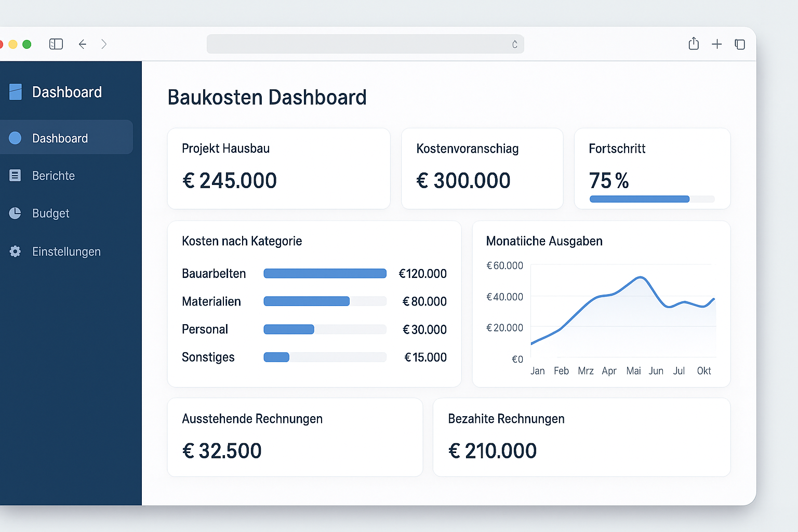Click the € 40.000 axis label
Viewport: 798px width, 532px height.
tap(504, 297)
